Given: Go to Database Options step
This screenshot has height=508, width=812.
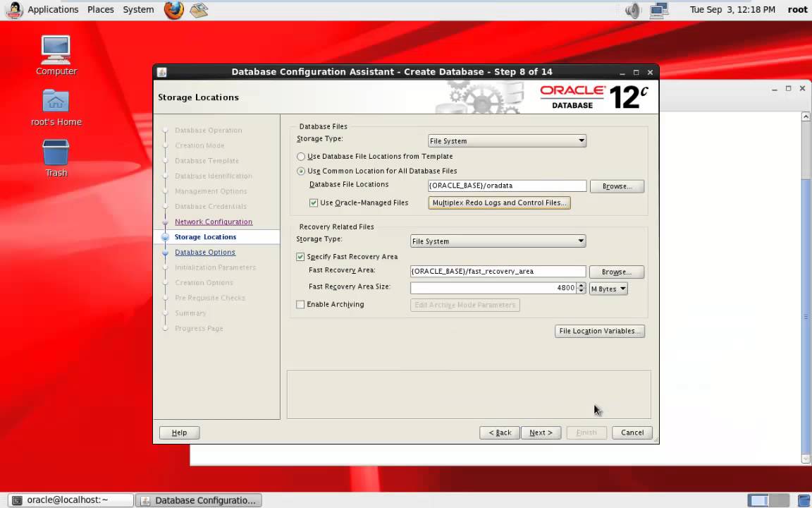Looking at the screenshot, I should click(x=204, y=253).
